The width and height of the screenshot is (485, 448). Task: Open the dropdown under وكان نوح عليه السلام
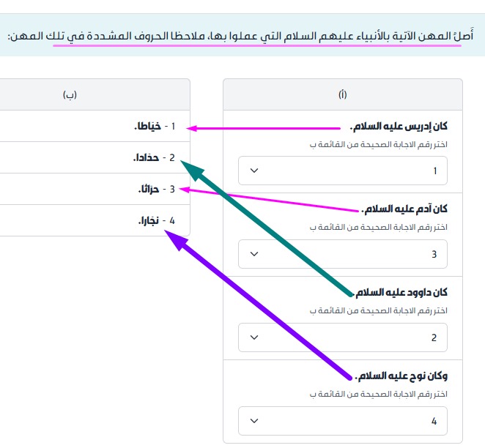click(343, 421)
